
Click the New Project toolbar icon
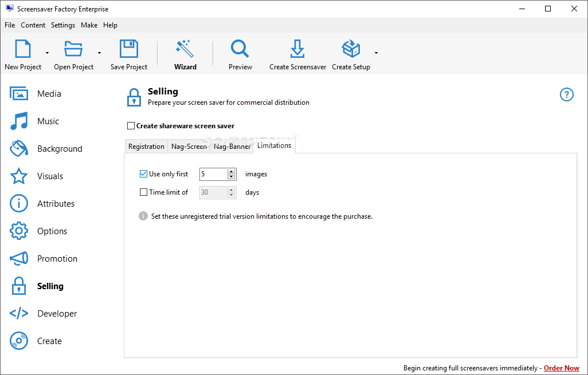22,49
